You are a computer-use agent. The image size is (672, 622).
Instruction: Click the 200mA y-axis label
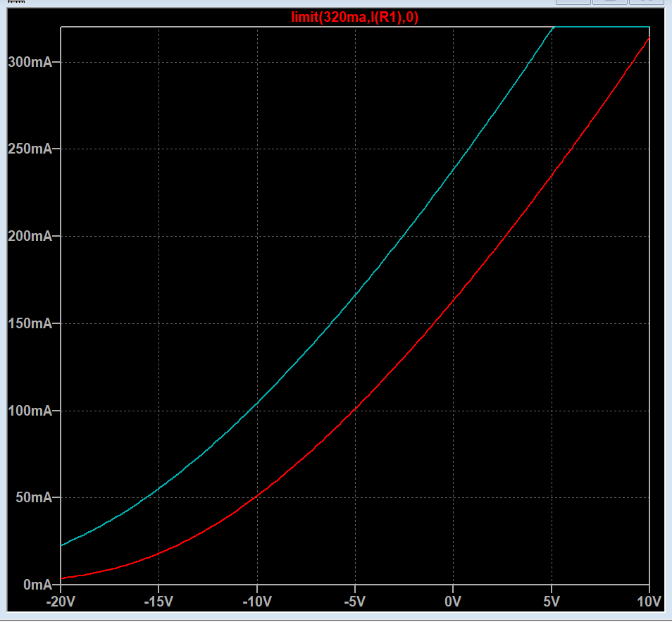click(x=30, y=236)
